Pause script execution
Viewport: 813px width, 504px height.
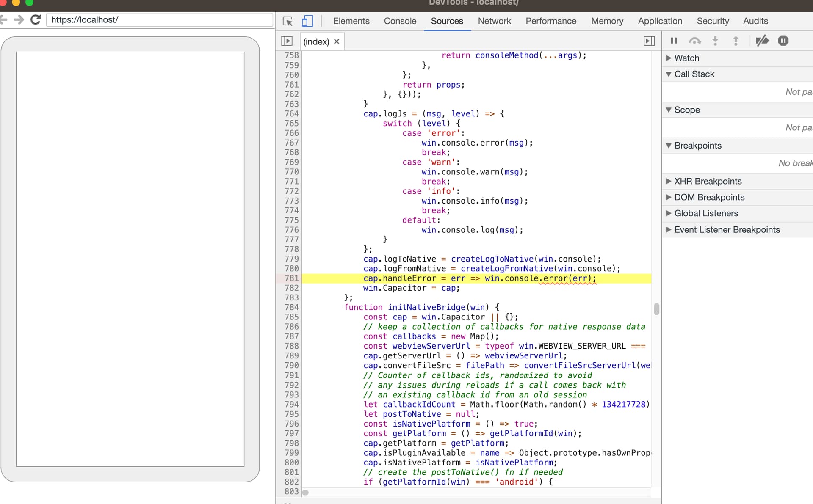pyautogui.click(x=674, y=41)
